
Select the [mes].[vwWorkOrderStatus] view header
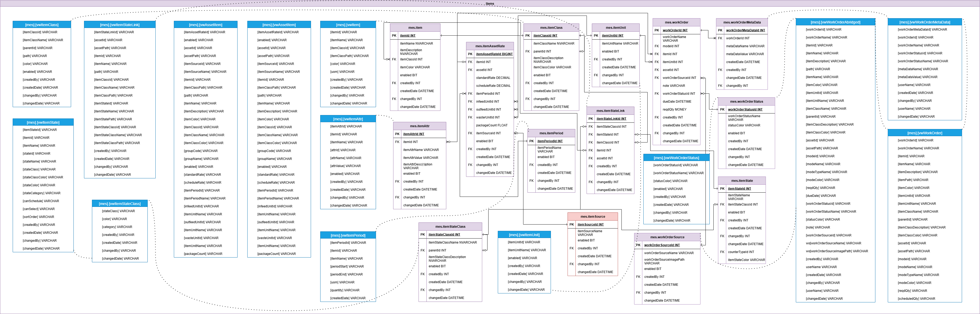pos(676,158)
